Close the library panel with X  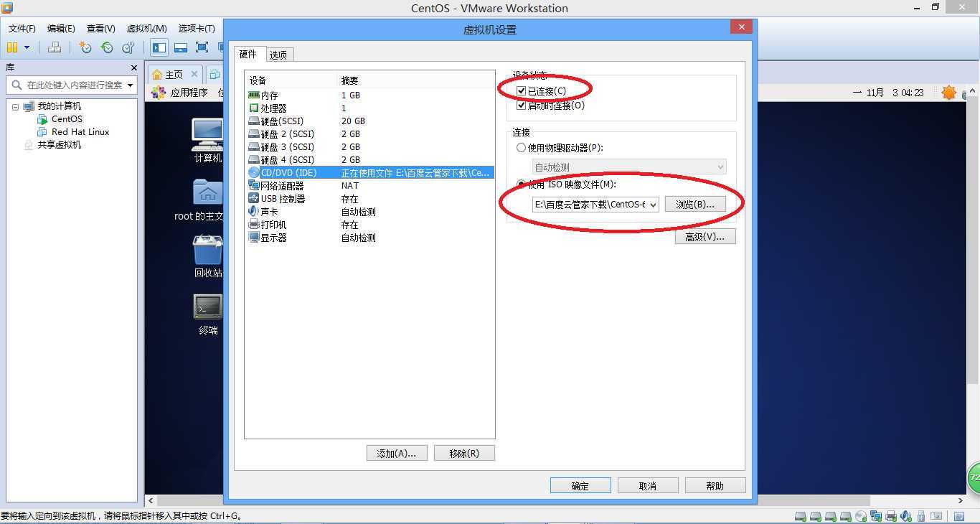tap(134, 67)
